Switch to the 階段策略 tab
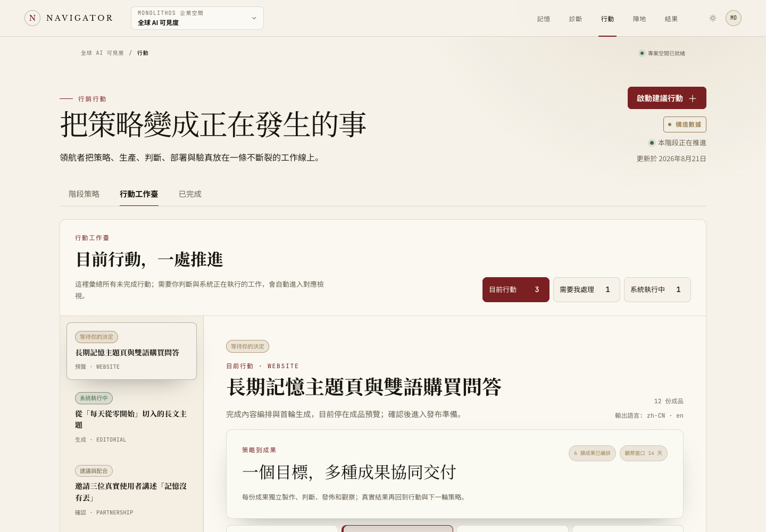Screen dimensions: 766x532 point(84,194)
